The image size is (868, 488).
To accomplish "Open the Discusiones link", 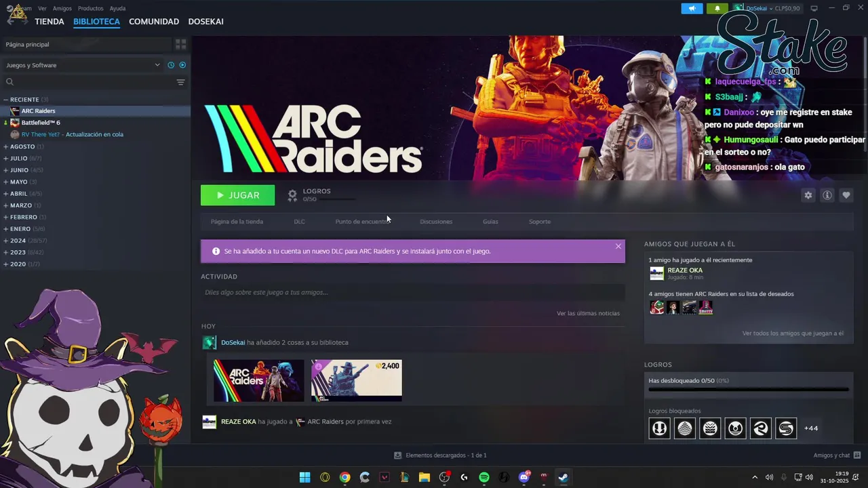I will tap(436, 222).
